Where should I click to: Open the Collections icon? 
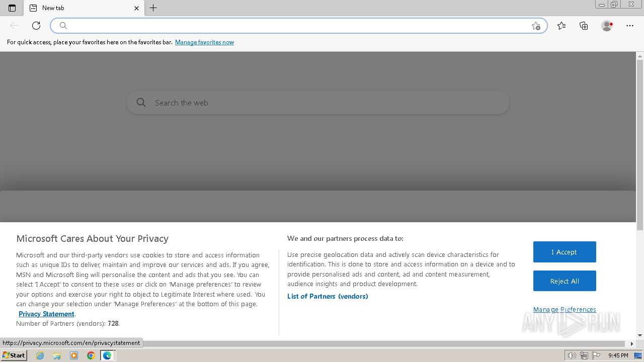point(584,26)
